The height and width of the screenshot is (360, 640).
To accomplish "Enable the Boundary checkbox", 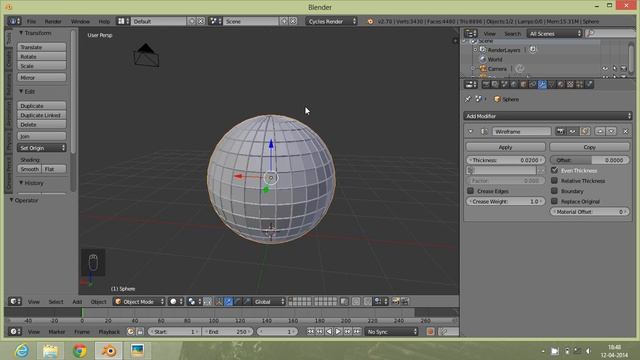I will coord(554,191).
